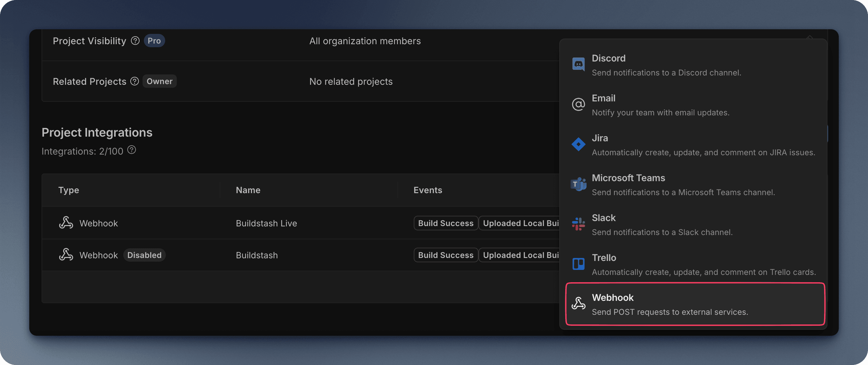Toggle the Disabled status on Buildstash webhook
Screen dimensions: 868x365
(x=144, y=255)
